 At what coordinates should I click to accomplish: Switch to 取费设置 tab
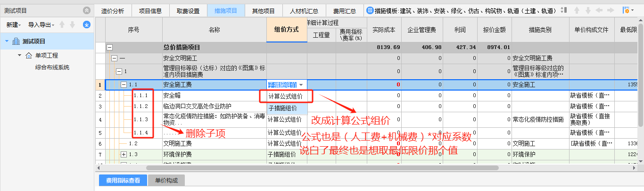point(188,10)
